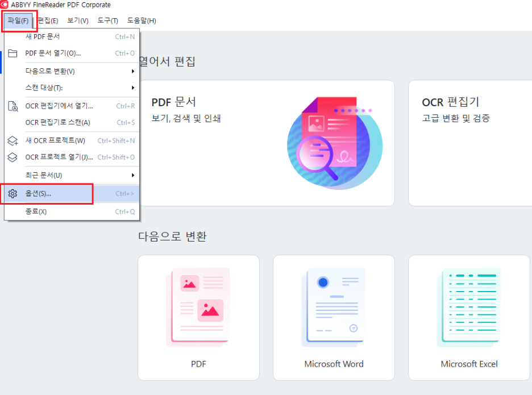The width and height of the screenshot is (532, 395).
Task: Click the 열어서 편집 heading
Action: point(167,61)
